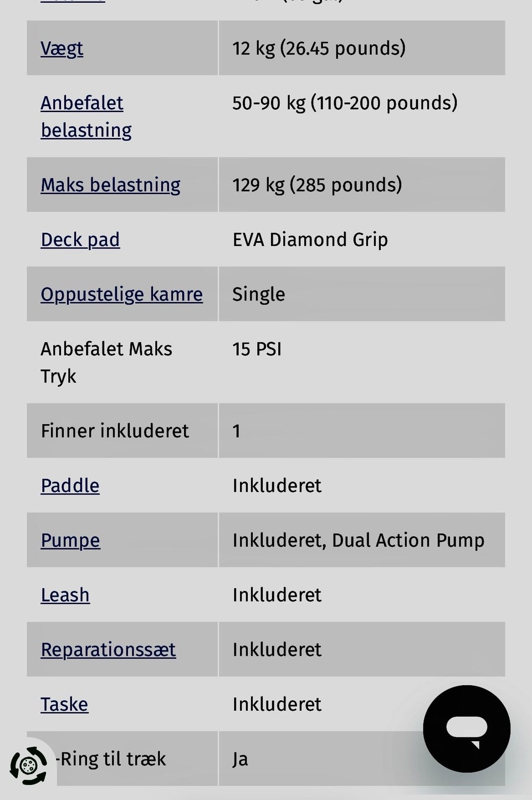Viewport: 532px width, 800px height.
Task: Click the Finner inkluderet row label
Action: (115, 431)
